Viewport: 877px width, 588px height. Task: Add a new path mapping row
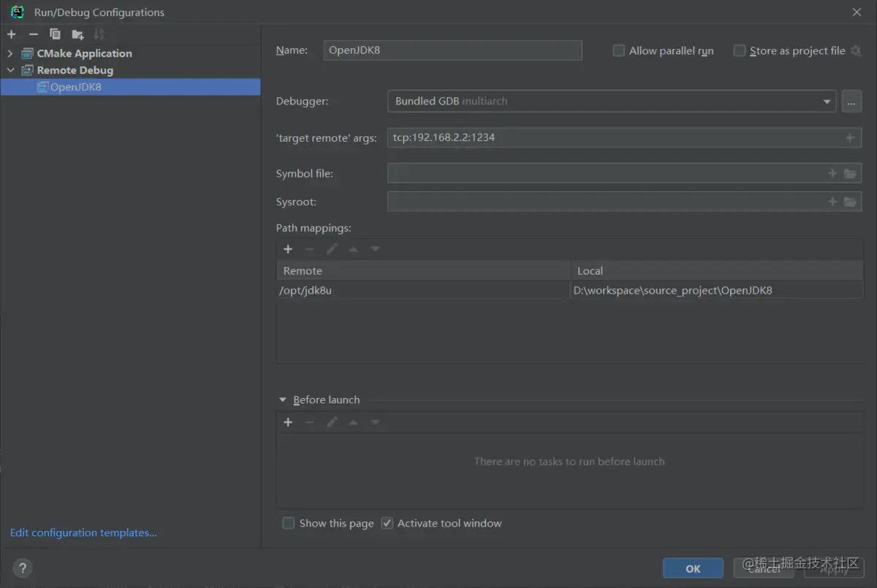(x=288, y=249)
